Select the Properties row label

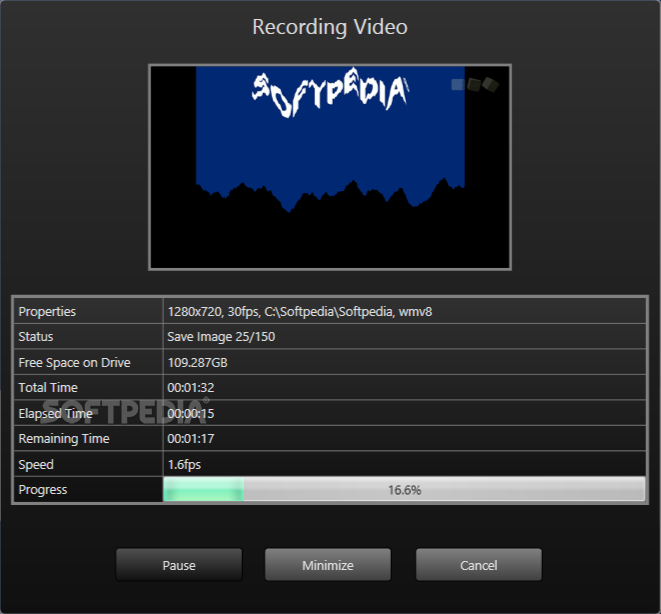47,311
